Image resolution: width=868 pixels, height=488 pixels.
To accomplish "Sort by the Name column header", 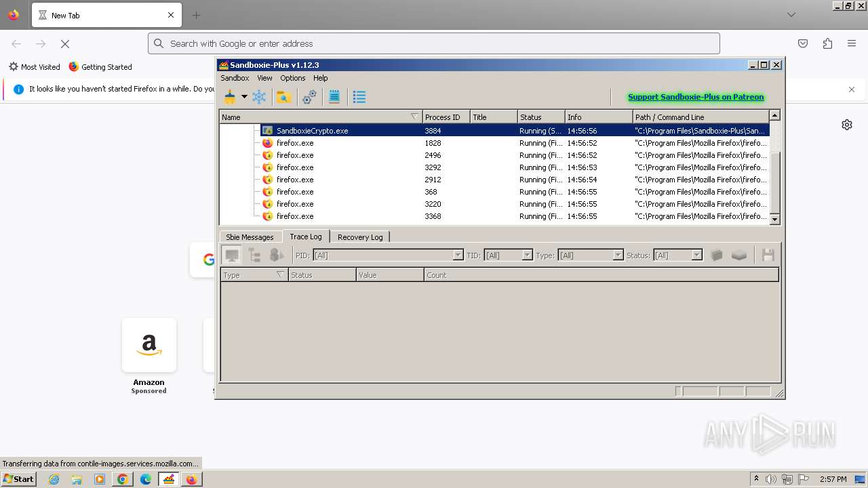I will point(321,117).
